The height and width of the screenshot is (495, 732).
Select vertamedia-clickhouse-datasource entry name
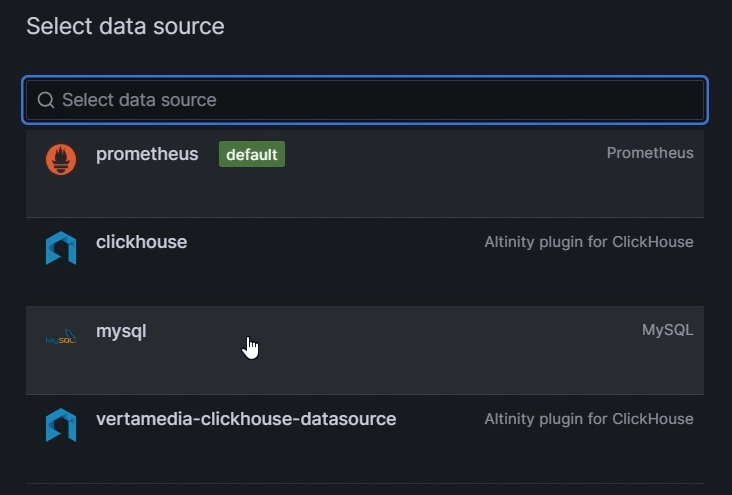[246, 419]
